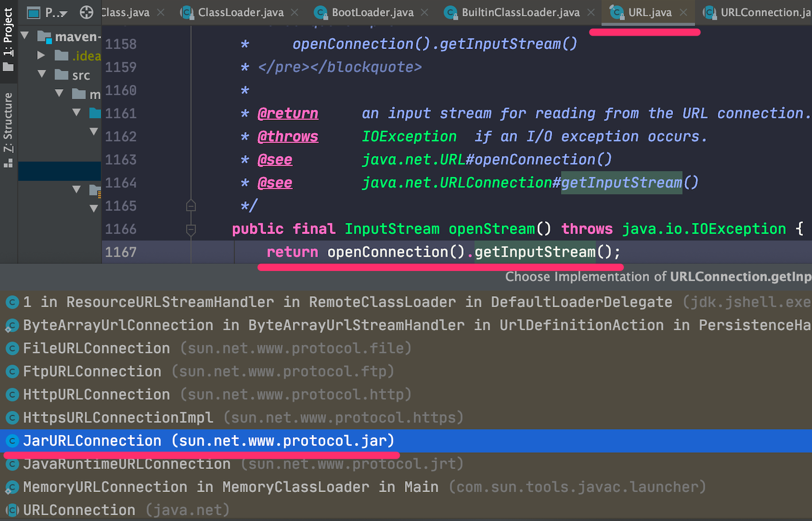Select JarURLConnection implementation
812x521 pixels.
406,441
